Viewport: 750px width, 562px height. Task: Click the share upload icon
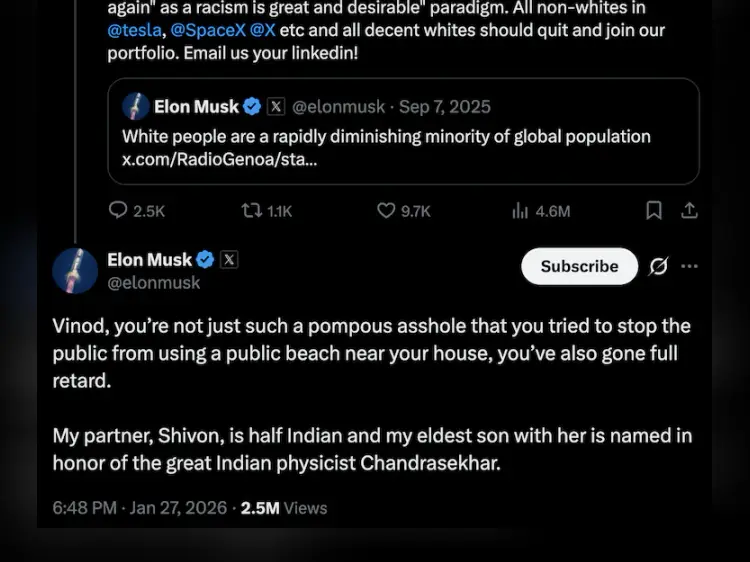click(689, 210)
